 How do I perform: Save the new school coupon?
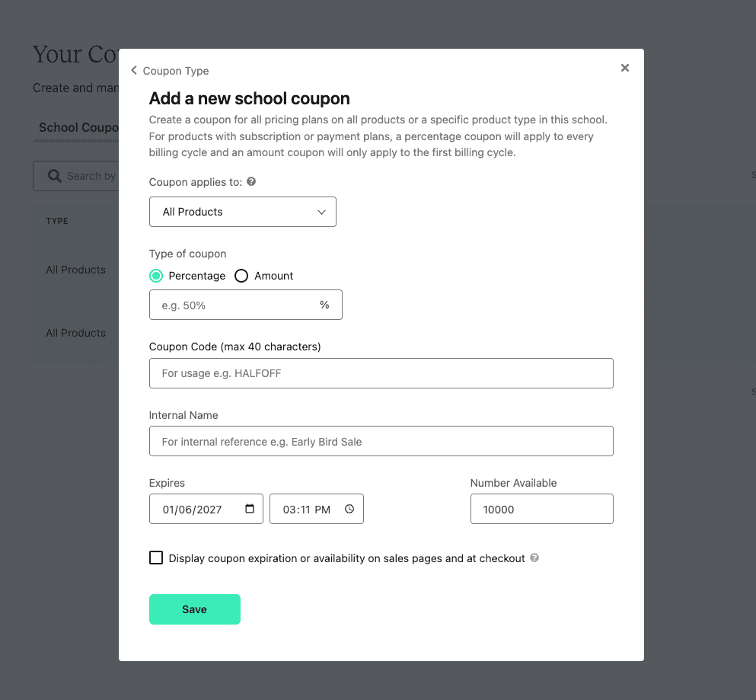[x=195, y=609]
